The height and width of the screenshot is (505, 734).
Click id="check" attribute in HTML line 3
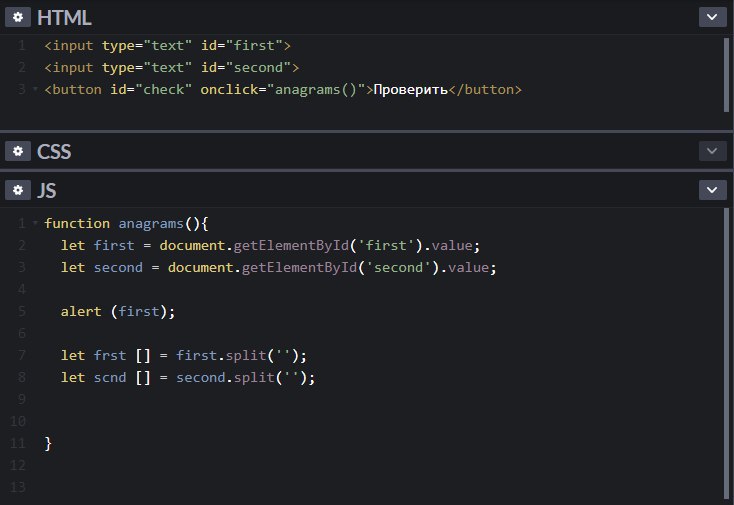[151, 89]
